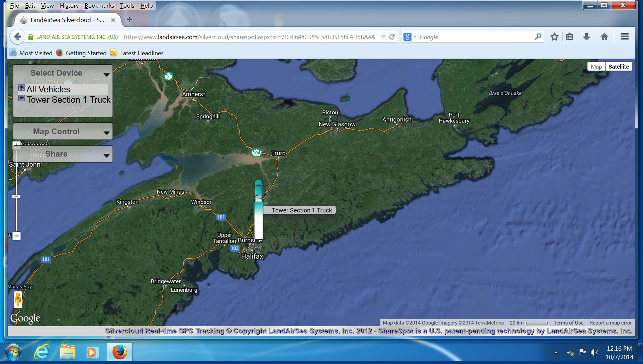Select All Vehicles in the device list
This screenshot has height=364, width=643.
pos(49,89)
